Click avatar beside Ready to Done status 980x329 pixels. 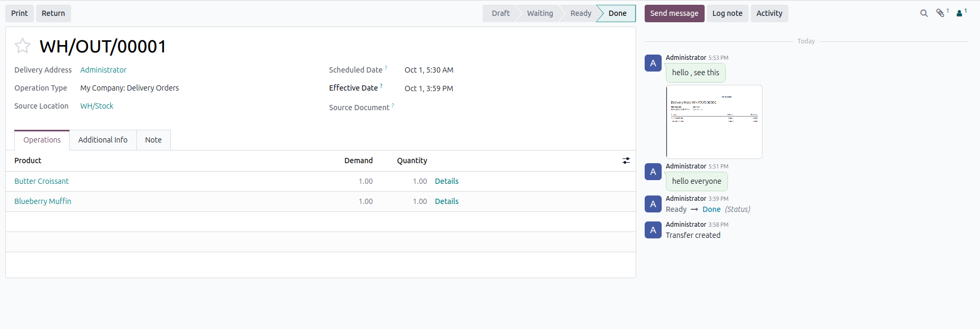[653, 204]
